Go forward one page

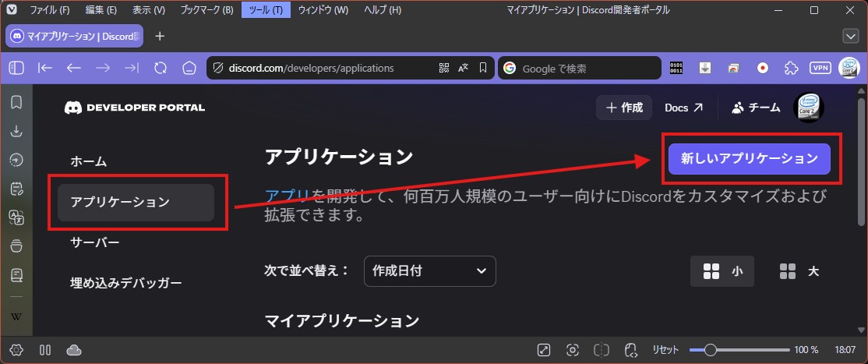(102, 68)
